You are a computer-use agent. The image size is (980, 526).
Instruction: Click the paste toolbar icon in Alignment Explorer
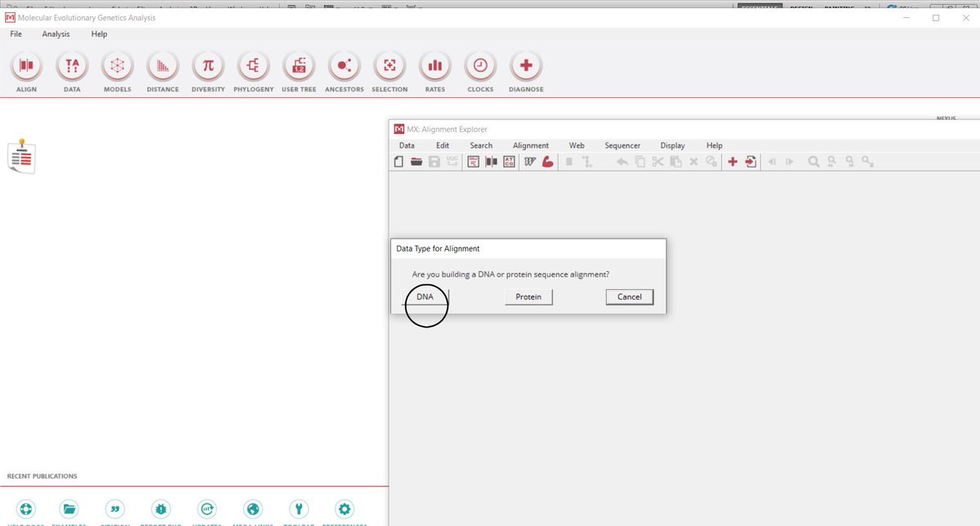point(675,162)
